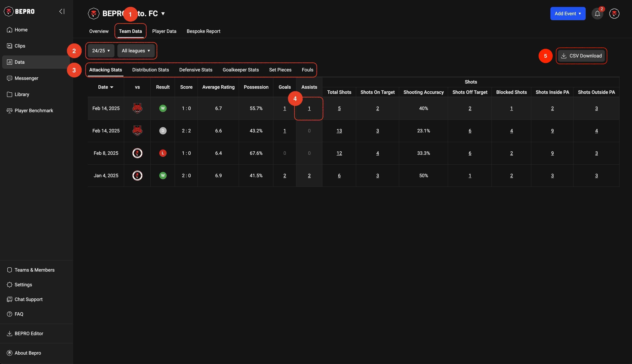
Task: Open the Settings gear item
Action: pyautogui.click(x=23, y=284)
